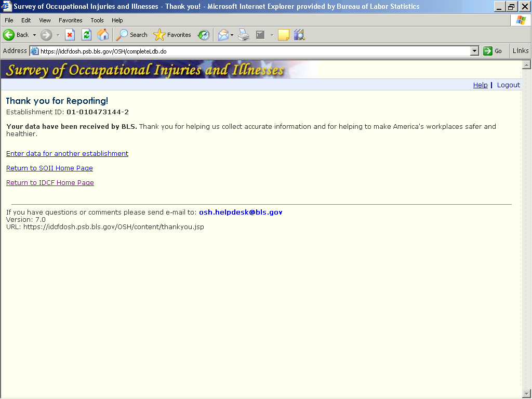Click the Back navigation button
This screenshot has height=399, width=532.
16,35
